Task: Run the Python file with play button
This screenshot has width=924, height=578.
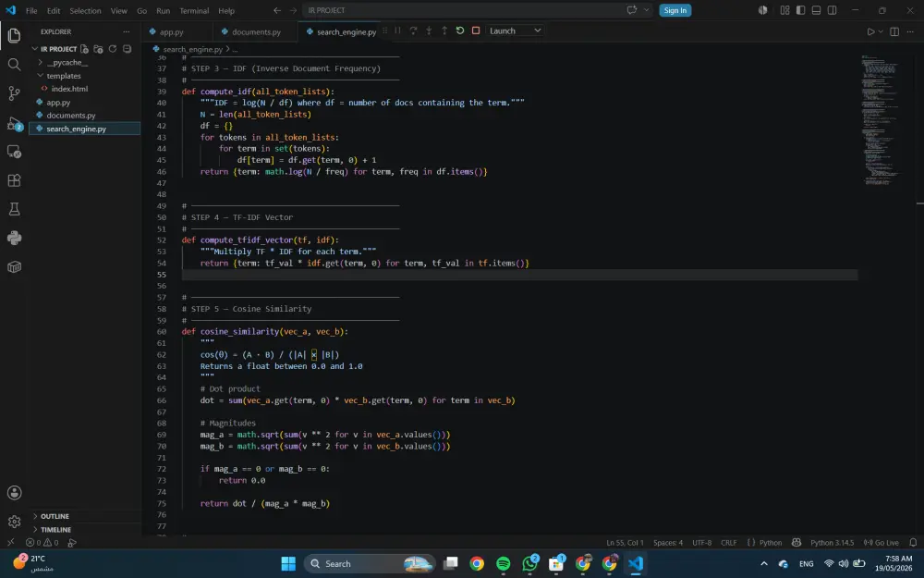Action: point(870,31)
